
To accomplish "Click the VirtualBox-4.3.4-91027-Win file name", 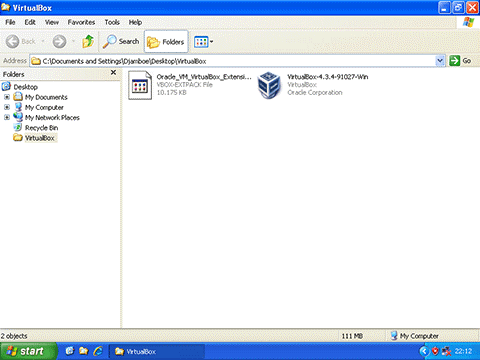I will coord(328,77).
